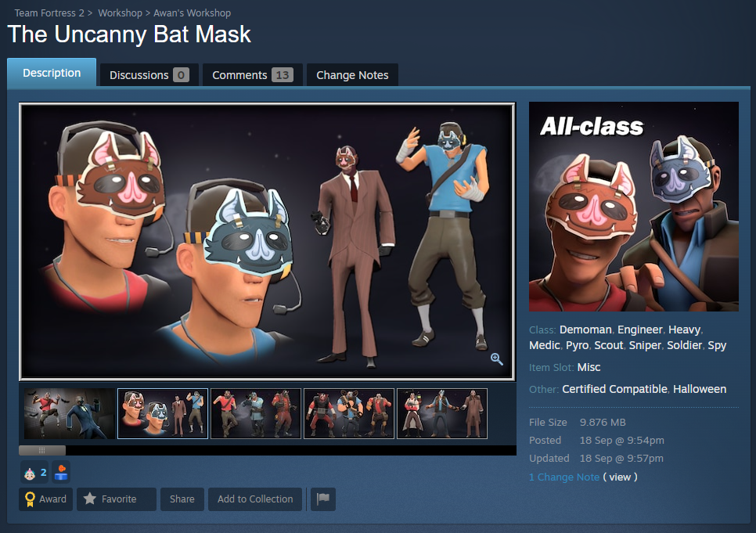The height and width of the screenshot is (533, 756).
Task: Select the Description tab
Action: [52, 72]
